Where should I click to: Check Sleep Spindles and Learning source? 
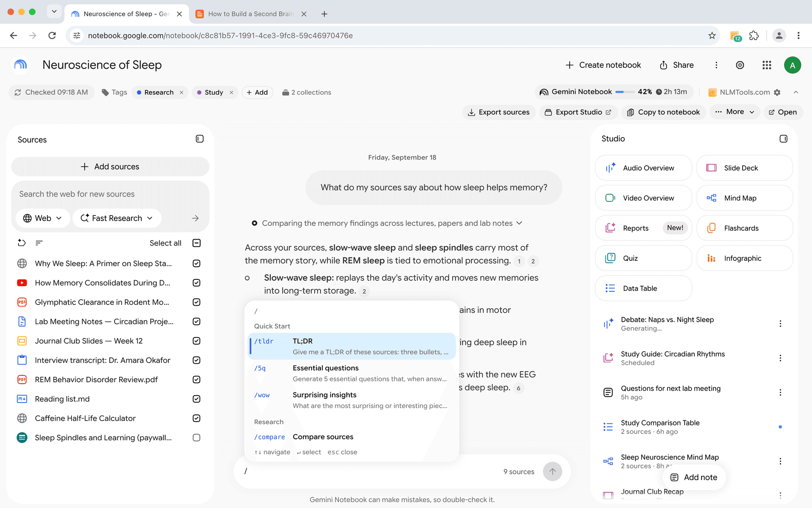tap(196, 438)
